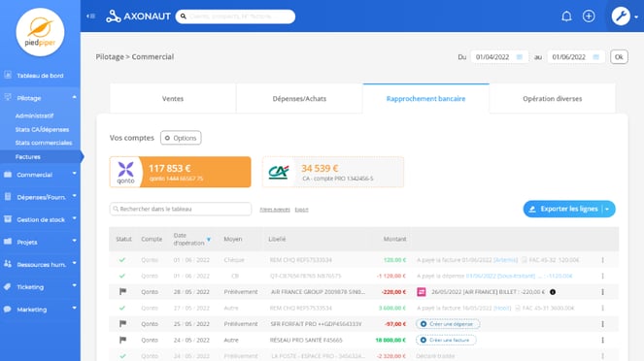Click the Options button
The image size is (644, 361).
(x=181, y=138)
